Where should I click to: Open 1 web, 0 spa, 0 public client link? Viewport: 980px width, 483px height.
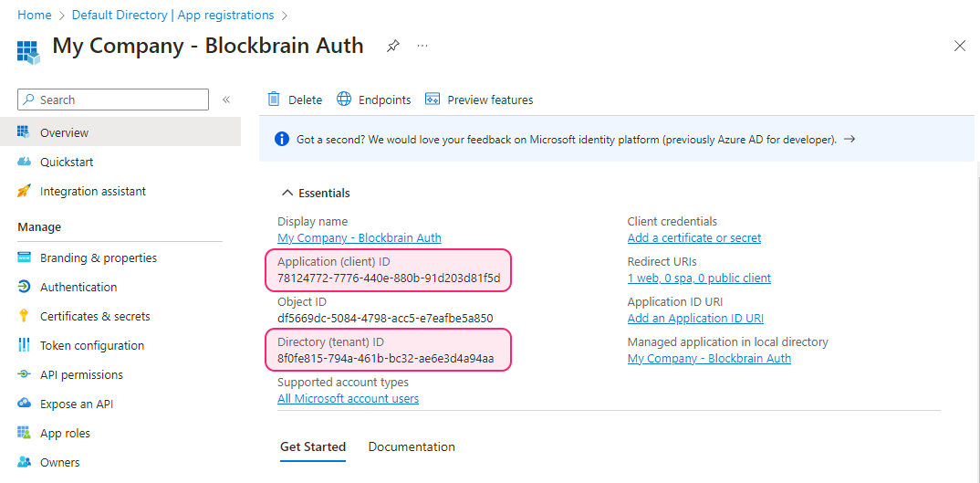click(x=699, y=278)
